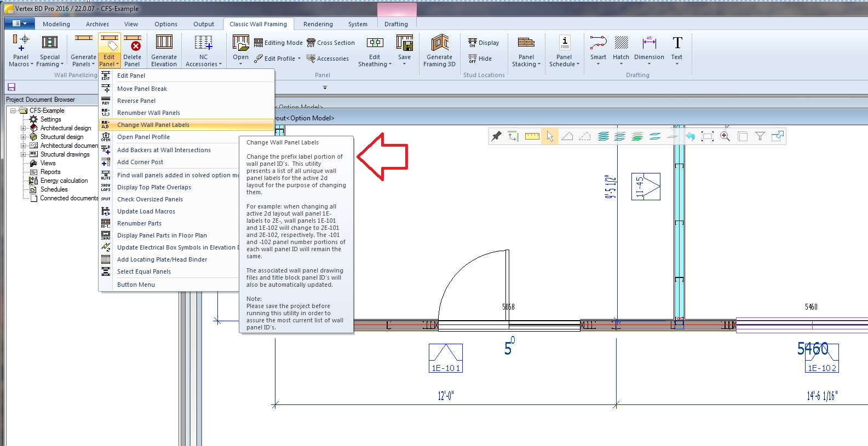Click the pin icon in floating toolbar
This screenshot has height=446, width=868.
coord(496,136)
